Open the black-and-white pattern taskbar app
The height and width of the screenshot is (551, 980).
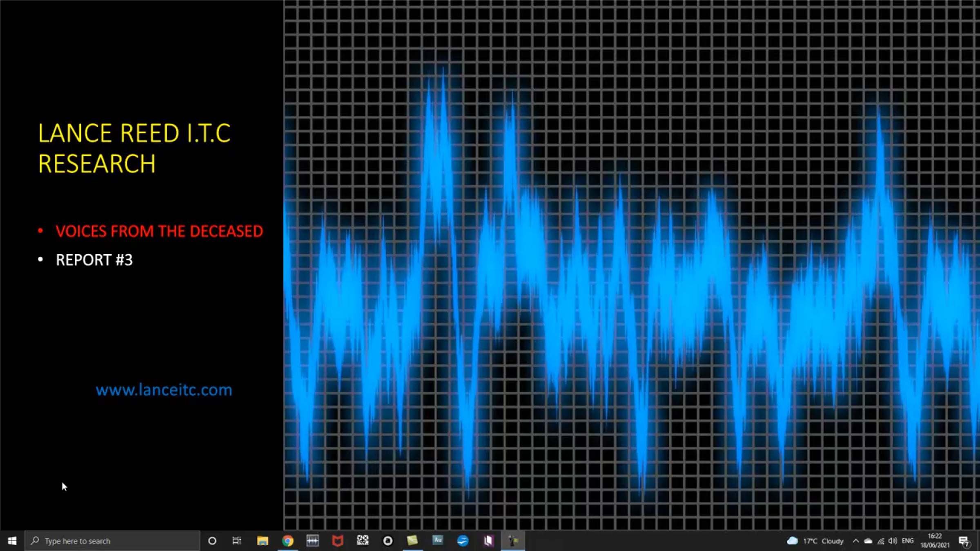tap(363, 541)
